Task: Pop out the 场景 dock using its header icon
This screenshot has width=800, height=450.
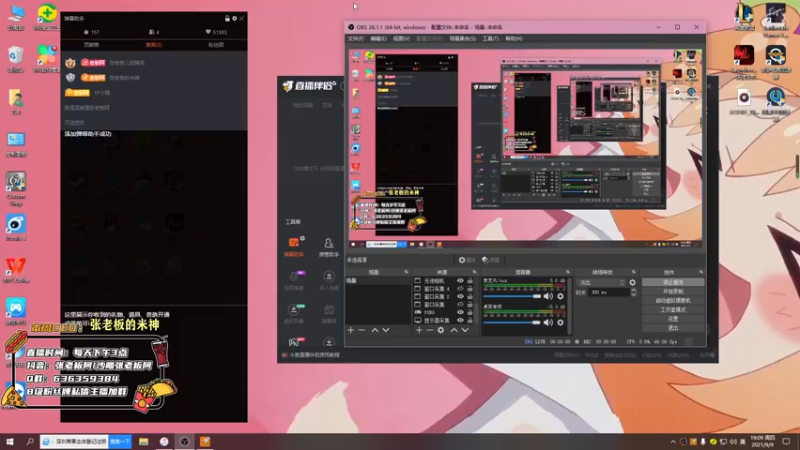Action: pos(406,272)
